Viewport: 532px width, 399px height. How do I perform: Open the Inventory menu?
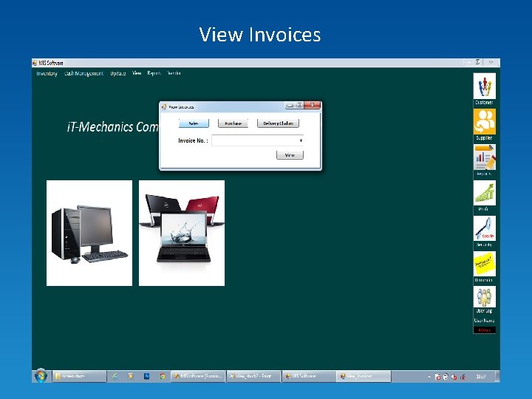(47, 73)
